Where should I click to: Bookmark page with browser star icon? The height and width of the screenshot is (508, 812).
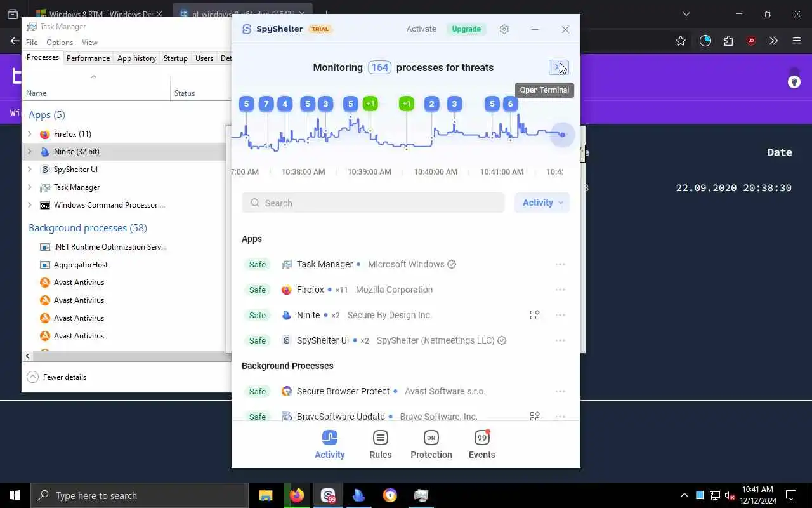(x=681, y=41)
